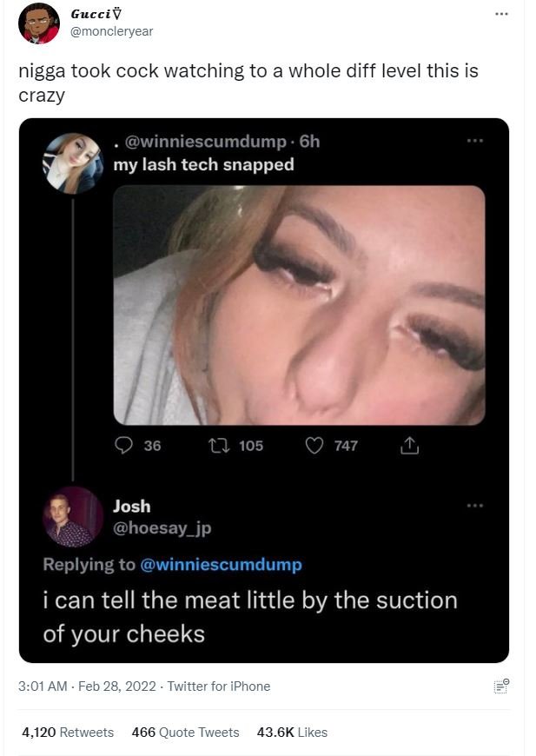Click the promoted content info icon near the timestamp
The image size is (536, 756).
[x=501, y=686]
